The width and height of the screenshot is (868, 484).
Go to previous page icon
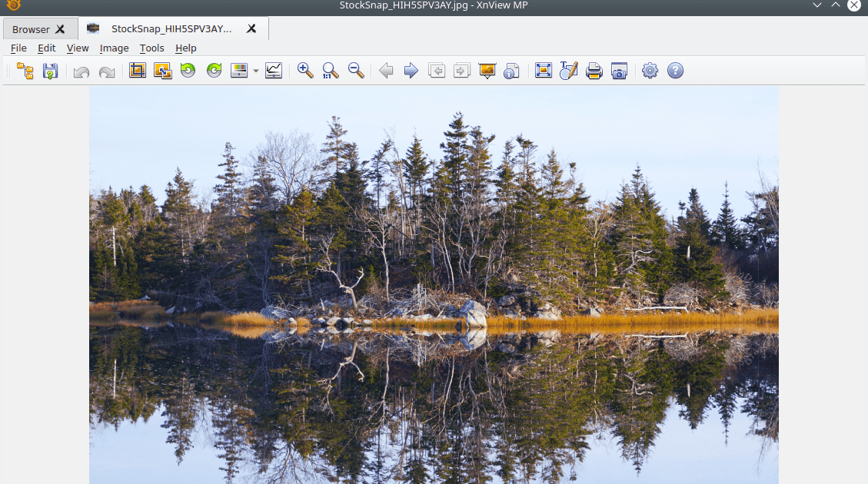click(437, 70)
